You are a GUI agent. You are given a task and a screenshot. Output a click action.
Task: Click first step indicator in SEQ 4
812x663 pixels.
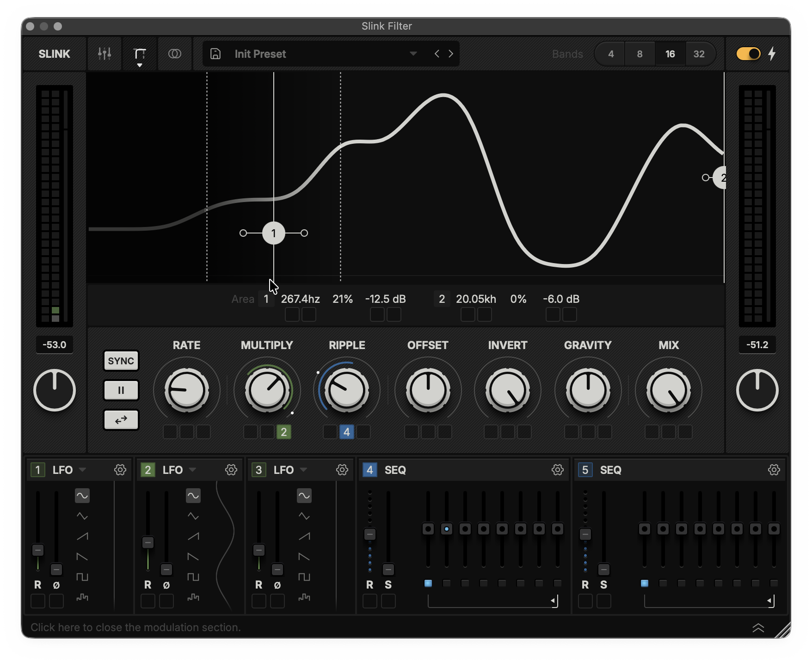point(428,583)
